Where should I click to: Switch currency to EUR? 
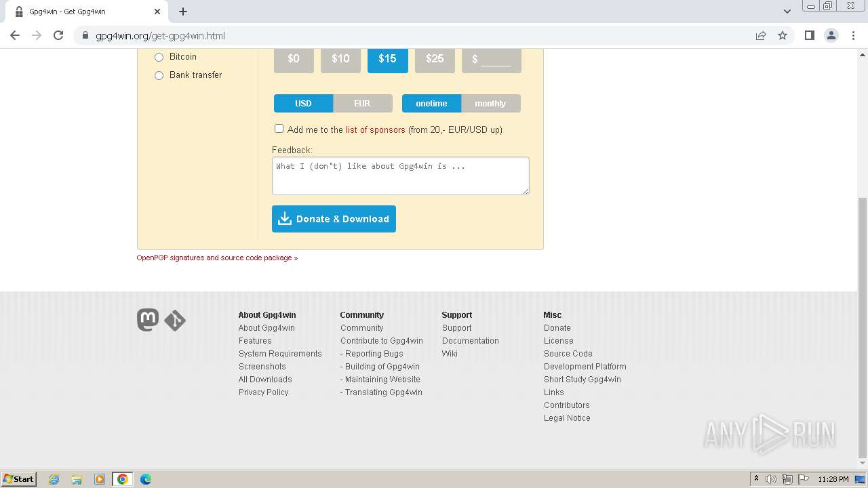(363, 104)
